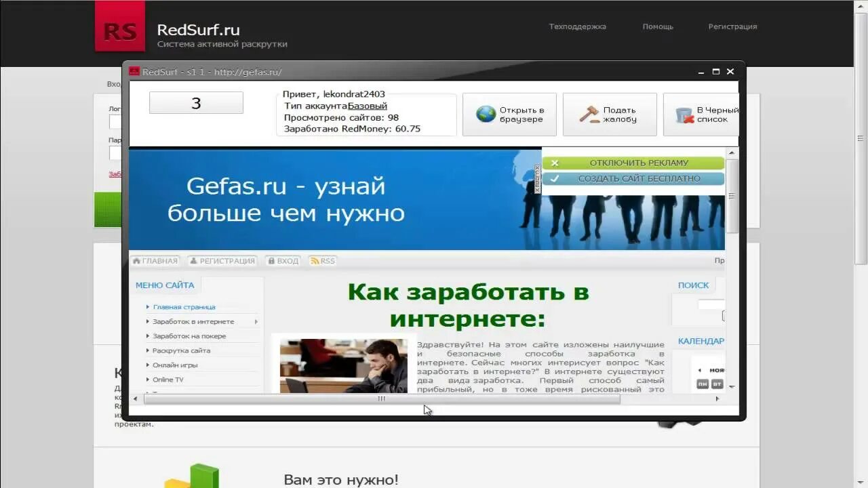Click the horizontal scrollbar thumb
The height and width of the screenshot is (488, 868).
pos(382,399)
